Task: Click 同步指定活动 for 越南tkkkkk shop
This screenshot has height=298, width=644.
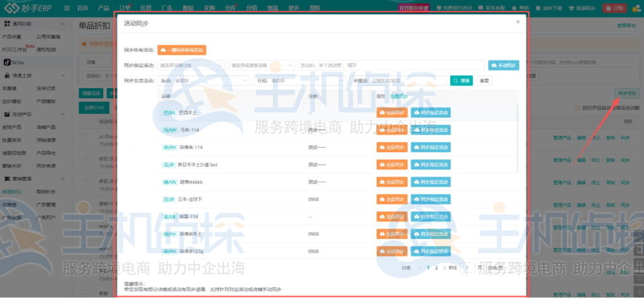Action: point(430,182)
